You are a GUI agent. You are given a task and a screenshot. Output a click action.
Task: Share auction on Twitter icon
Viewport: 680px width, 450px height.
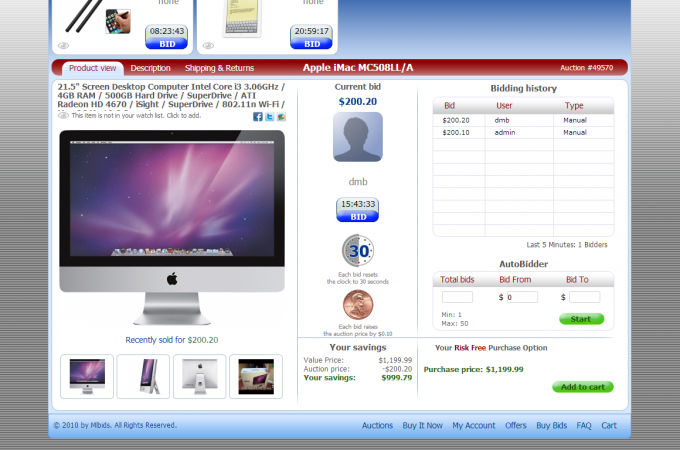click(270, 117)
